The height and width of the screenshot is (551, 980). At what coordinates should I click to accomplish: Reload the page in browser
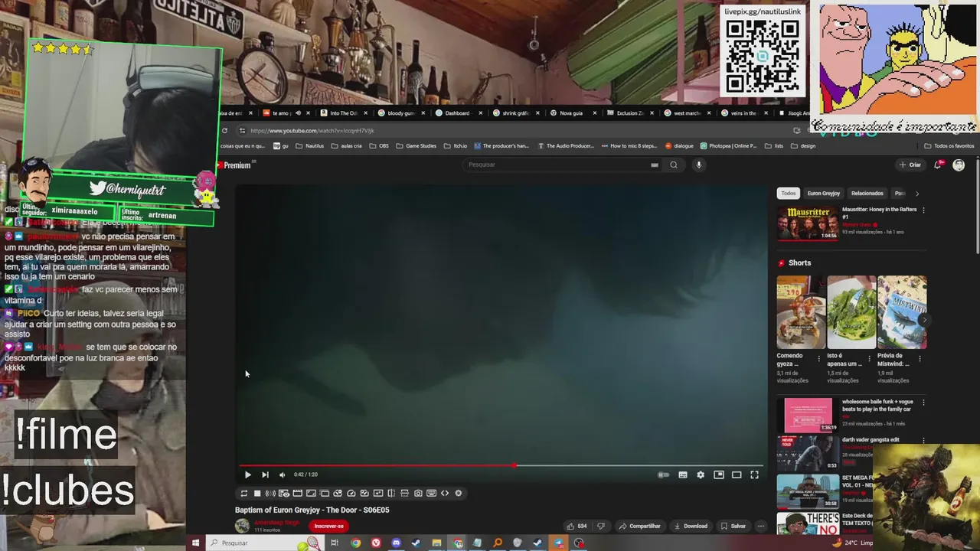224,131
